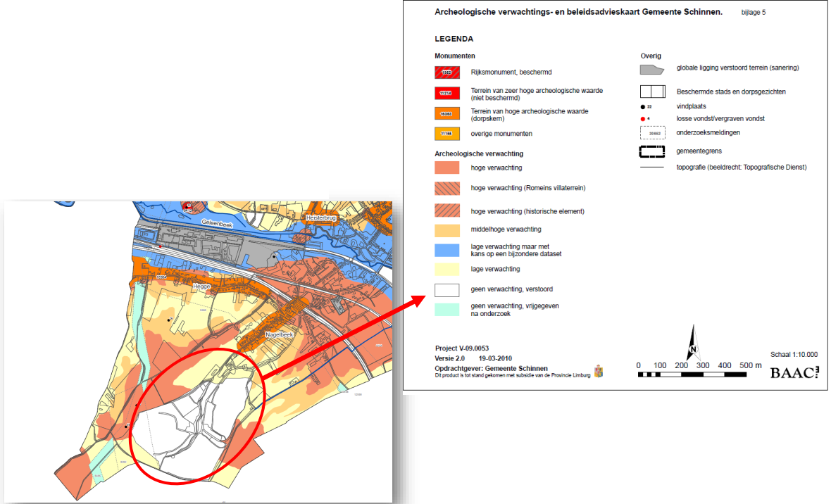Pick the blue bijzondere dataset swatch
The width and height of the screenshot is (831, 504).
pos(447,250)
